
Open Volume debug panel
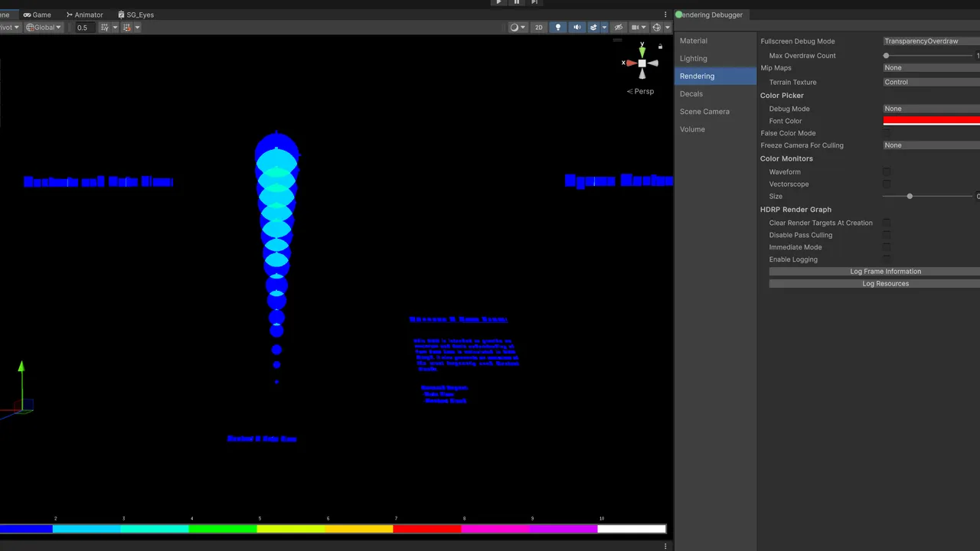pyautogui.click(x=715, y=129)
